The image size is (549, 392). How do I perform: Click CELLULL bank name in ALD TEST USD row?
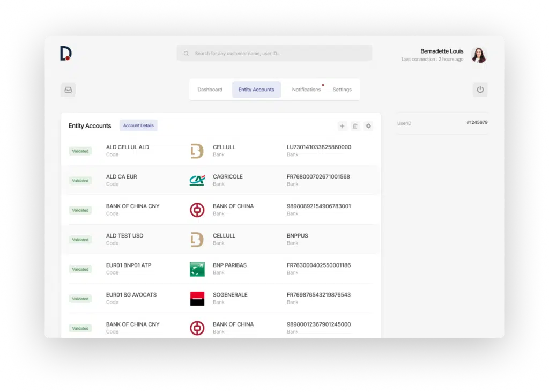224,236
